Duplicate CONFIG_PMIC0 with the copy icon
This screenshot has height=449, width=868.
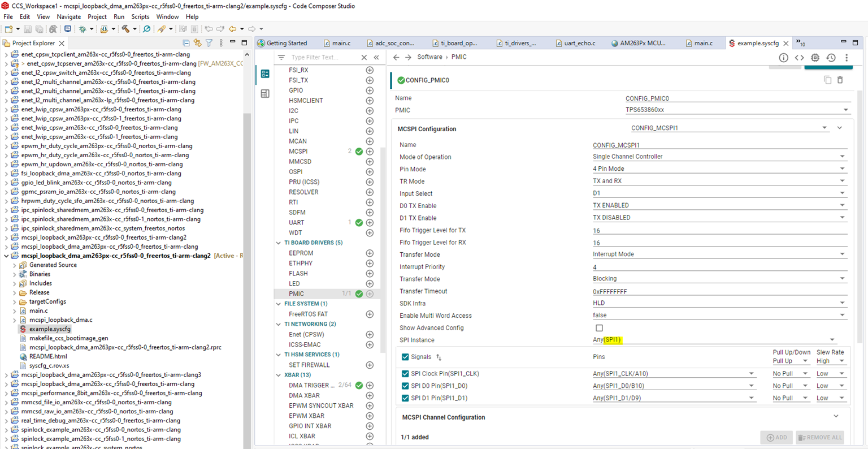pyautogui.click(x=828, y=80)
